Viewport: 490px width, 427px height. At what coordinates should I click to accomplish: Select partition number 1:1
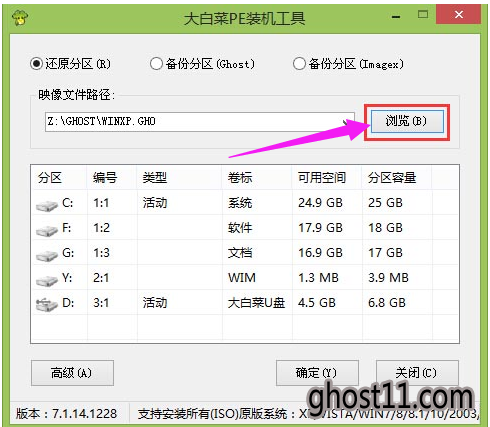coord(101,203)
